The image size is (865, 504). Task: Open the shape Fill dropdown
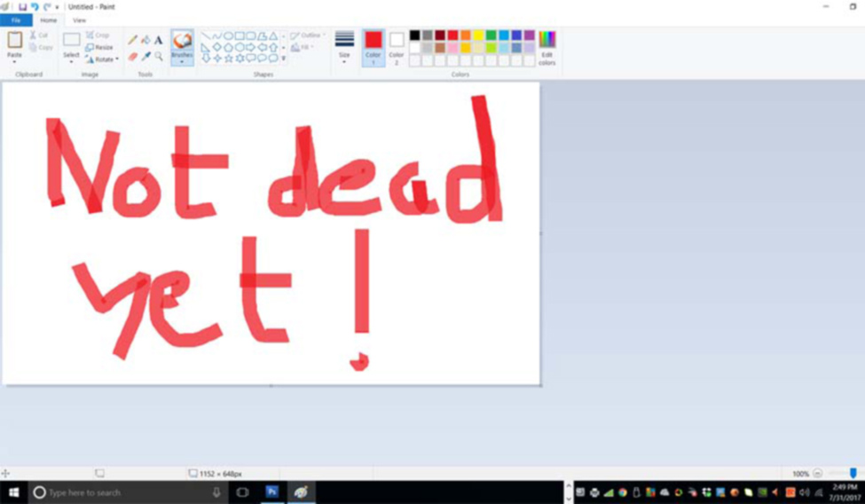click(302, 48)
